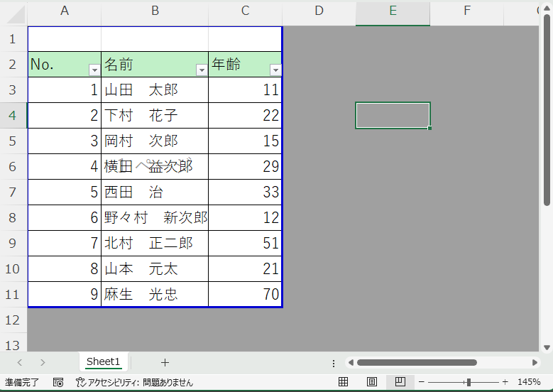
Task: Select cell with 横田 益次郎
Action: pos(155,167)
